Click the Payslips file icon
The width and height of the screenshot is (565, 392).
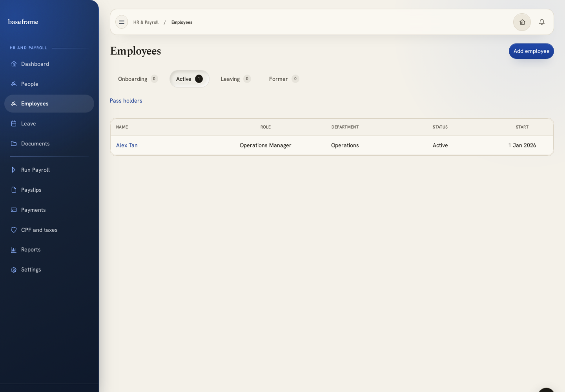14,190
